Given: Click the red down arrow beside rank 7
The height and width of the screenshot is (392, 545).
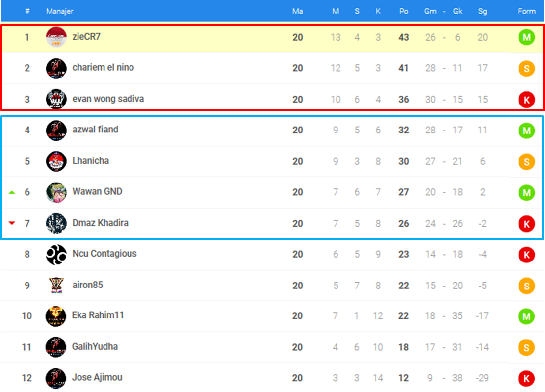Looking at the screenshot, I should (12, 223).
